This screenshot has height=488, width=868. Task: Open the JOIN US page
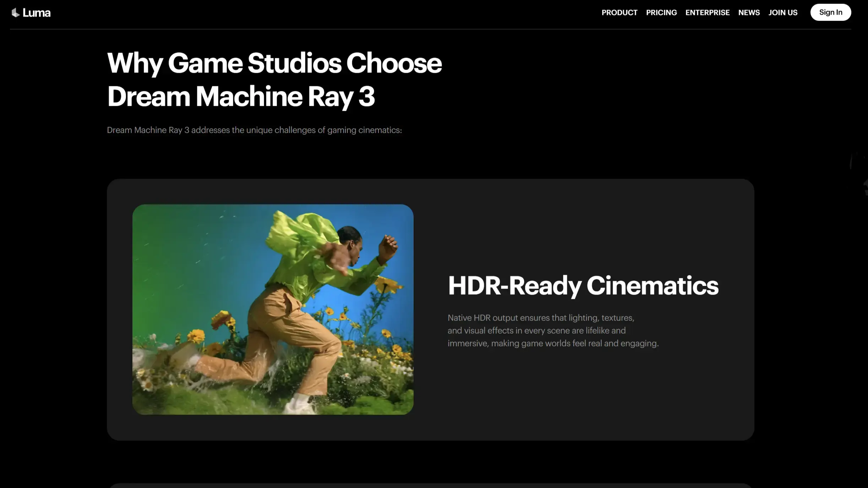coord(783,12)
